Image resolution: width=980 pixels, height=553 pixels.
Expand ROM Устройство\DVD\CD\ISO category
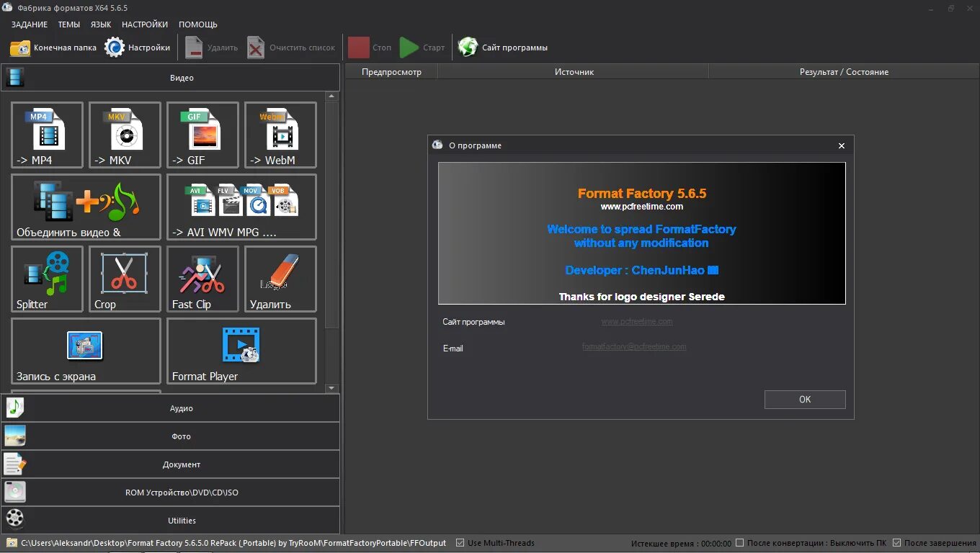coord(170,493)
